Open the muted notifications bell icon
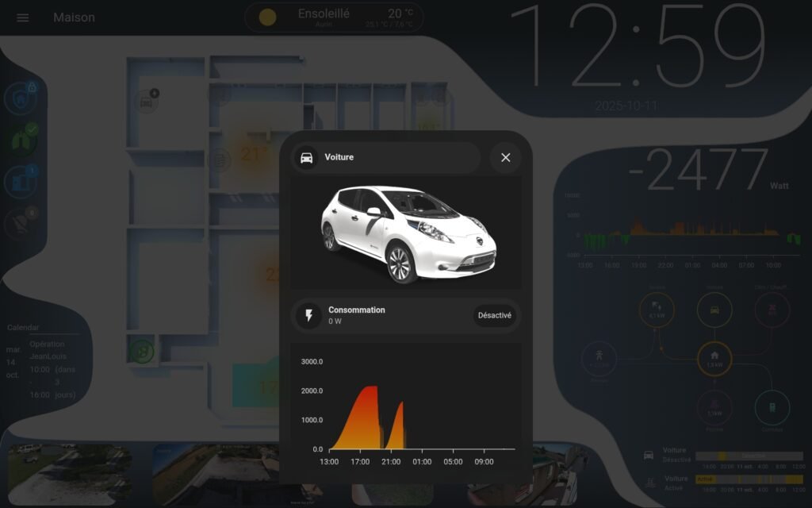812x508 pixels. coord(20,221)
